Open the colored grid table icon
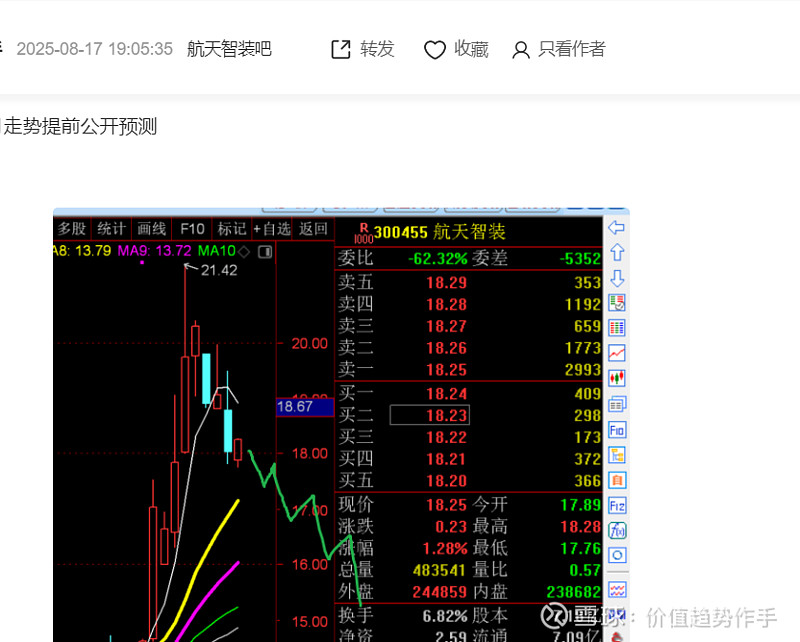This screenshot has height=642, width=800. [x=617, y=328]
